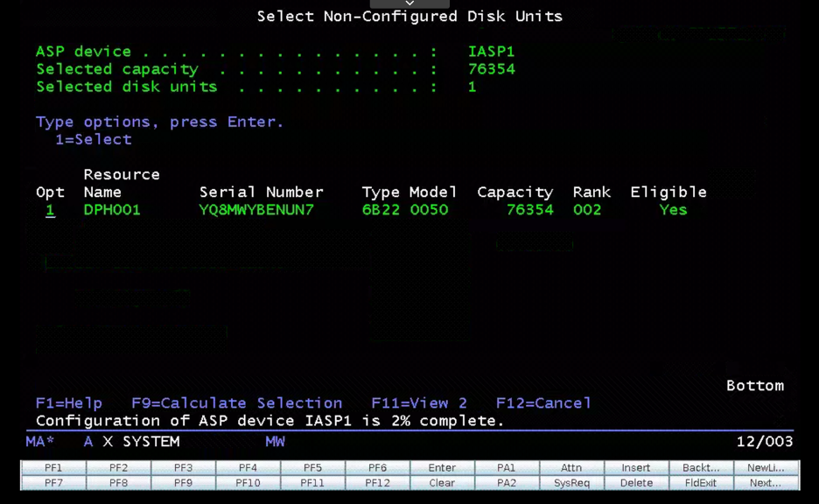819x504 pixels.
Task: Click the PF4 key button
Action: [x=248, y=467]
